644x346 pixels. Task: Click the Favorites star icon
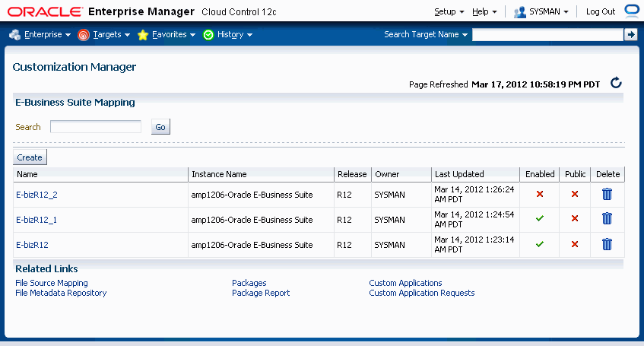click(x=142, y=35)
